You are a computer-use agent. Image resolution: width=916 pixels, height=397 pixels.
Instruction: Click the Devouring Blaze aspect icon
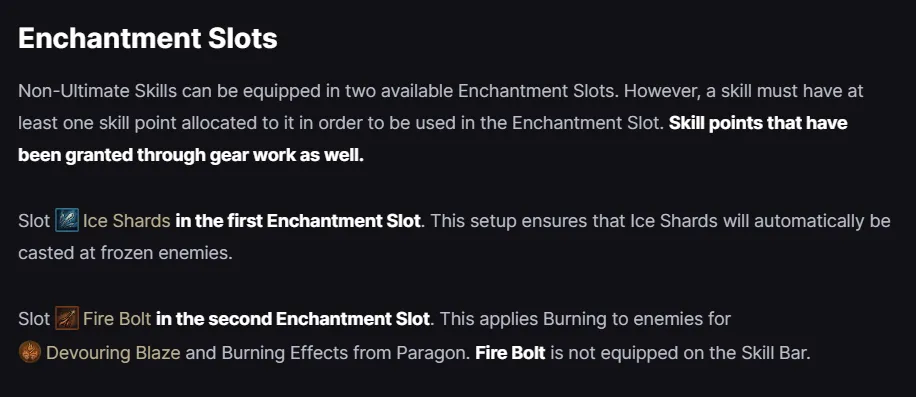[x=30, y=353]
